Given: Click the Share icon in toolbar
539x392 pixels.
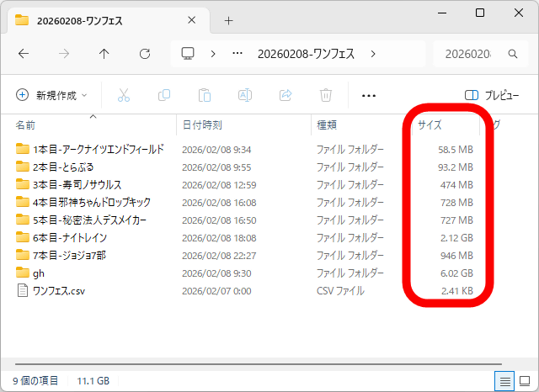Looking at the screenshot, I should click(285, 95).
